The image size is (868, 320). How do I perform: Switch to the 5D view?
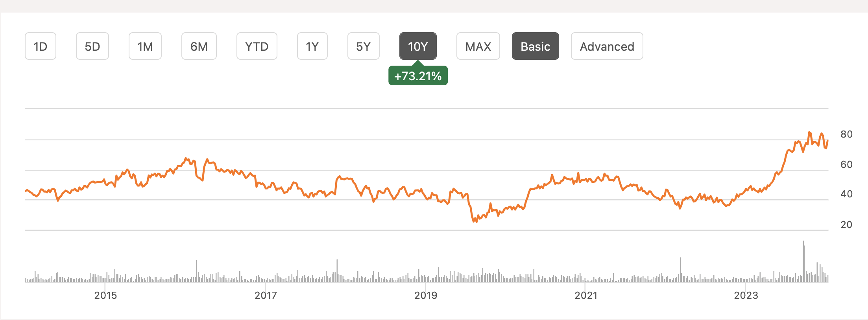click(92, 46)
